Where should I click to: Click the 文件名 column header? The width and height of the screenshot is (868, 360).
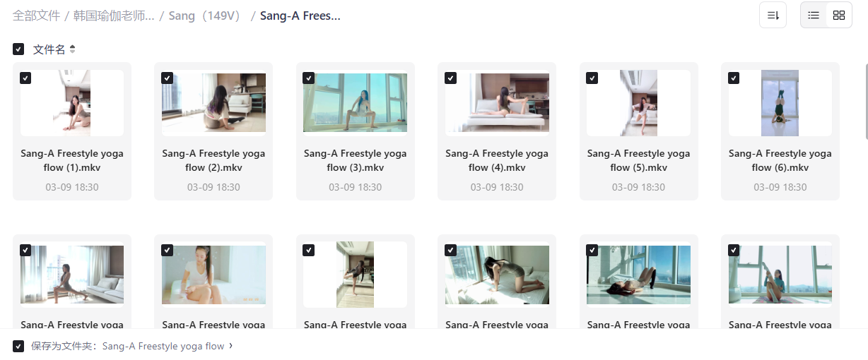click(x=49, y=49)
